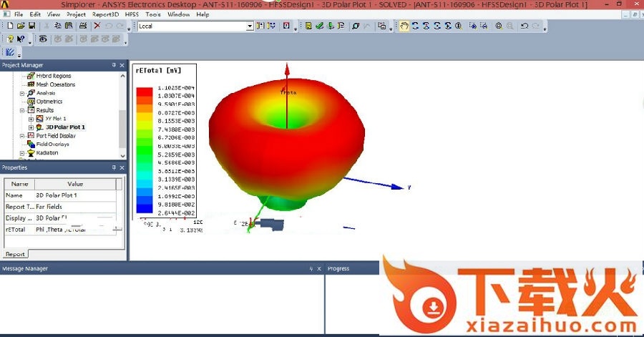The image size is (644, 337).
Task: Open the HFSS menu
Action: click(132, 14)
